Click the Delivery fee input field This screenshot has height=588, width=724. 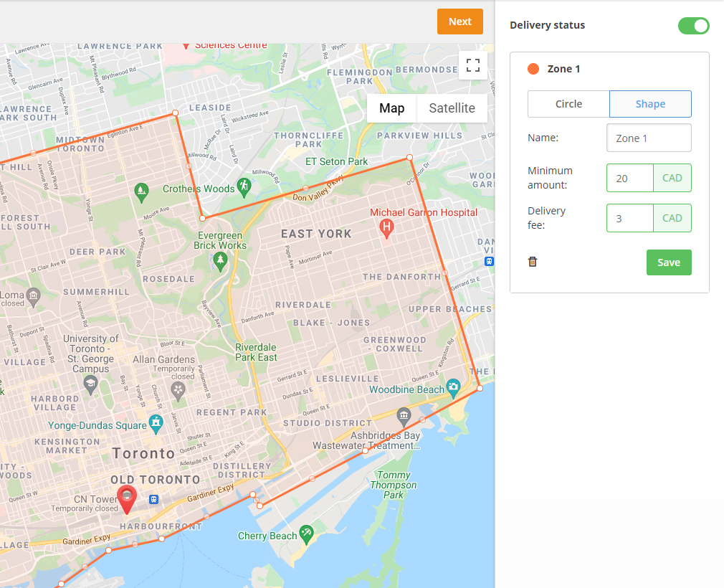(630, 218)
